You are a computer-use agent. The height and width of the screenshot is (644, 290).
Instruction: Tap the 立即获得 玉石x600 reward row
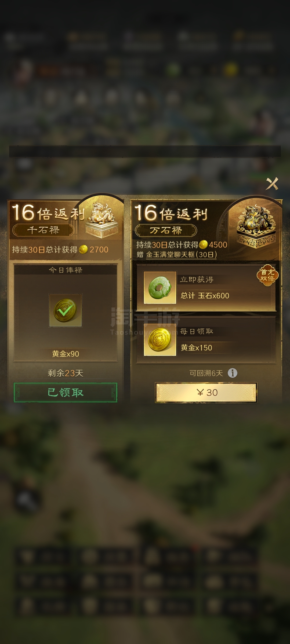click(x=206, y=287)
